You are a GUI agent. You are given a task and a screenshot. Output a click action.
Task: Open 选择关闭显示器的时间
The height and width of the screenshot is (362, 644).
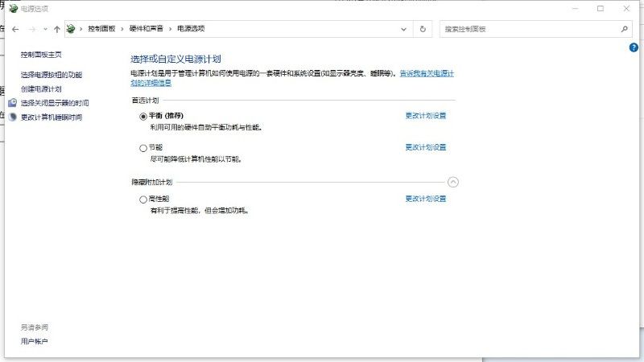coord(55,103)
